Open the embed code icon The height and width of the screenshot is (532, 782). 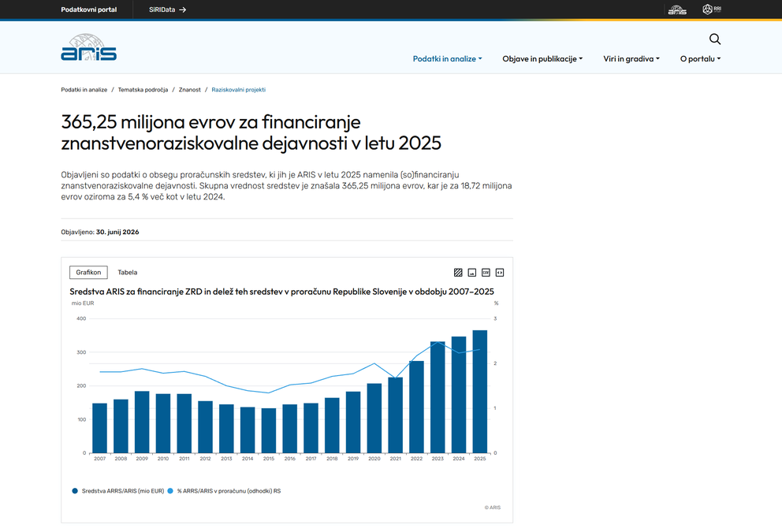coord(500,272)
